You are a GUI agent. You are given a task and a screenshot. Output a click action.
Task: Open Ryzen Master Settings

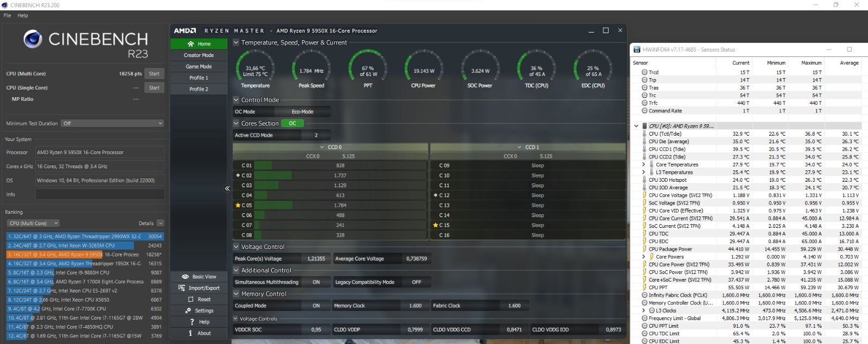coord(199,311)
